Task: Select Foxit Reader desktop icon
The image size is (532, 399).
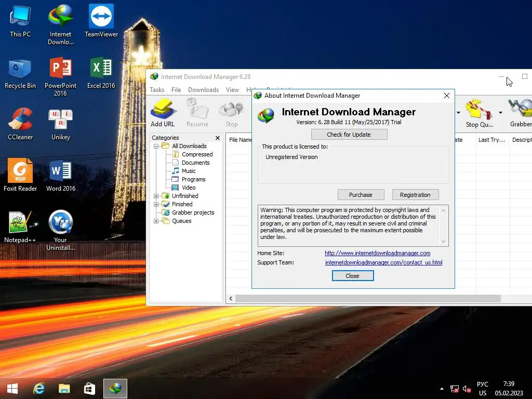Action: coord(20,175)
